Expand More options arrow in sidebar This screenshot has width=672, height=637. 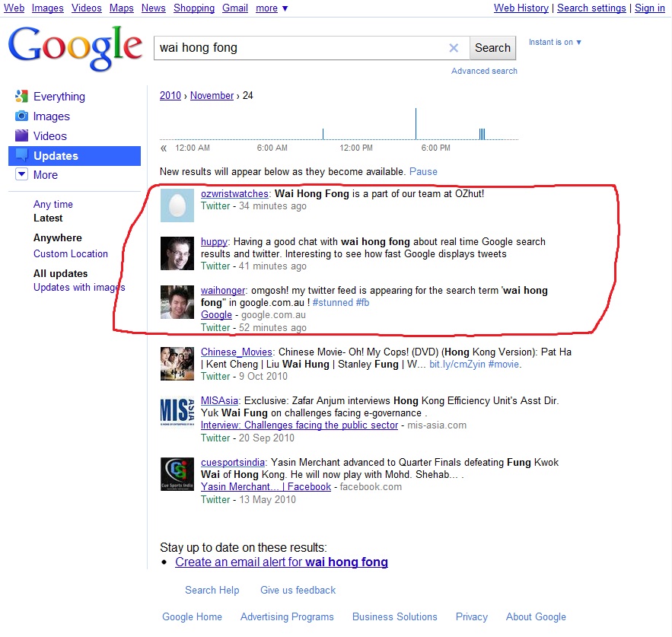(21, 174)
